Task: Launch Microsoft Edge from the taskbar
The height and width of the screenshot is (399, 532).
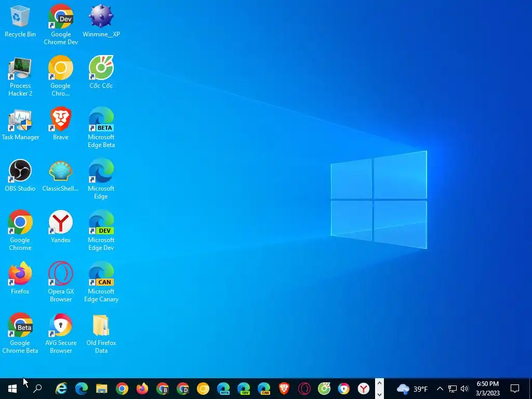Action: pyautogui.click(x=82, y=389)
